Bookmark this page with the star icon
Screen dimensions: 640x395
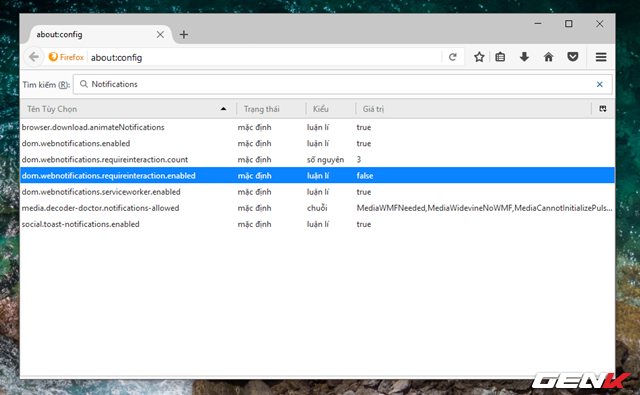[x=479, y=57]
